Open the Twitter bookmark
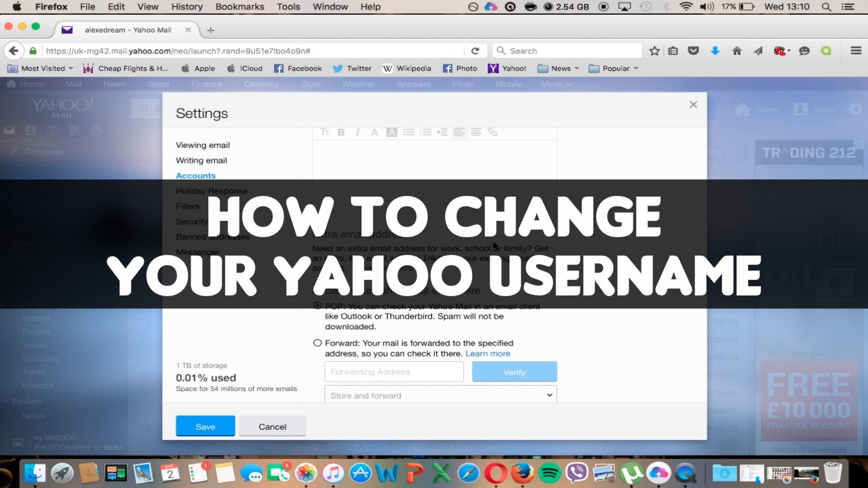This screenshot has height=488, width=868. click(x=352, y=68)
